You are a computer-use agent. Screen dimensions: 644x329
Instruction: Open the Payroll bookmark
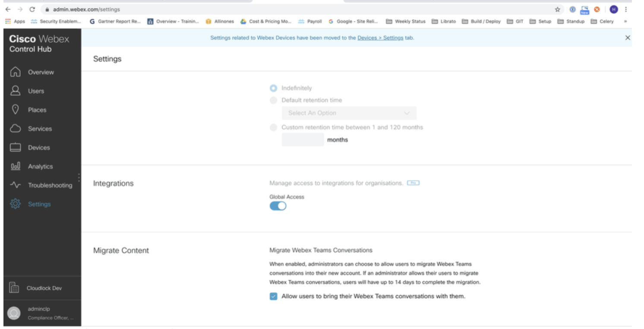pyautogui.click(x=310, y=21)
